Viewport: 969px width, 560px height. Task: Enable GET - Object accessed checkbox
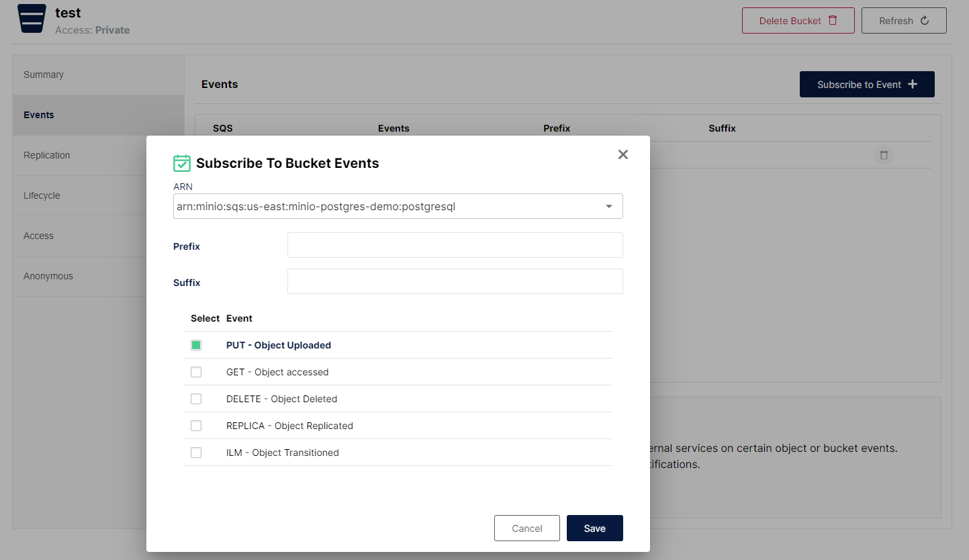point(196,372)
